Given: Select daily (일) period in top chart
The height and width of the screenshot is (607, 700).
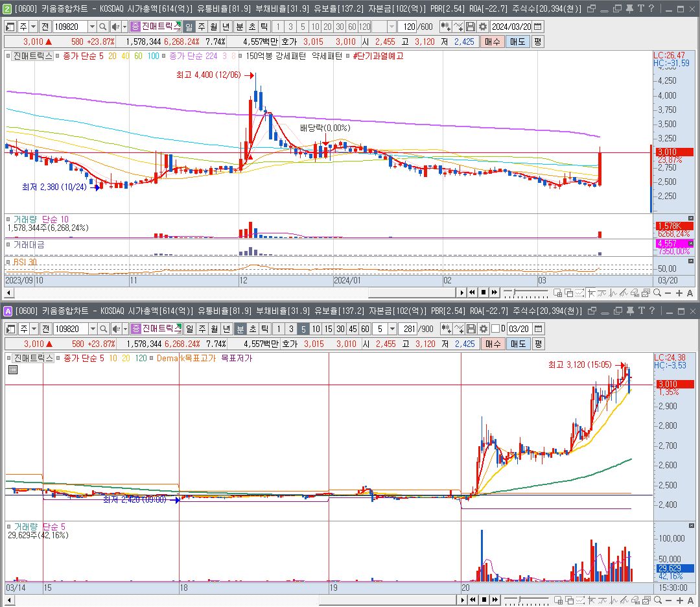Looking at the screenshot, I should coord(189,27).
